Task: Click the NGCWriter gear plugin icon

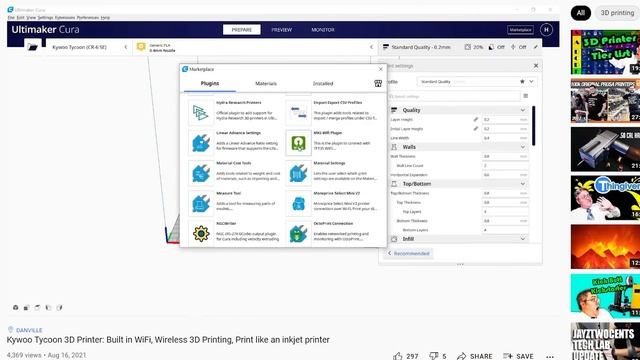Action: pos(201,233)
